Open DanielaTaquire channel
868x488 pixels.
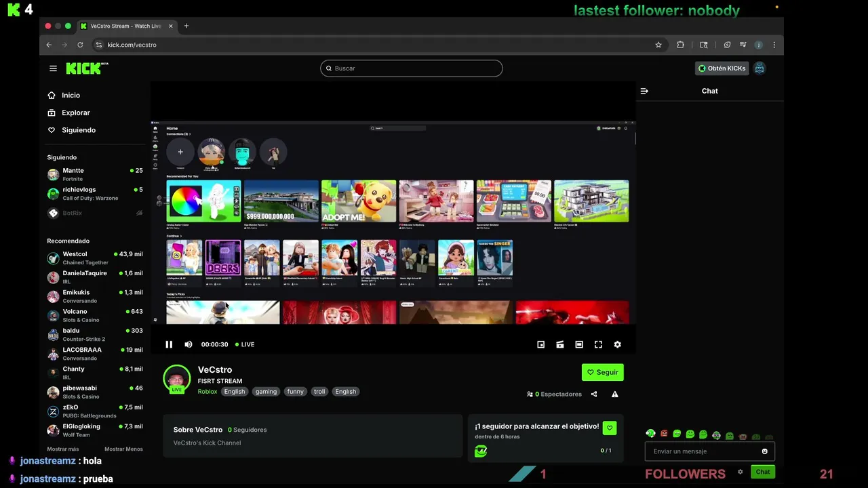coord(95,277)
